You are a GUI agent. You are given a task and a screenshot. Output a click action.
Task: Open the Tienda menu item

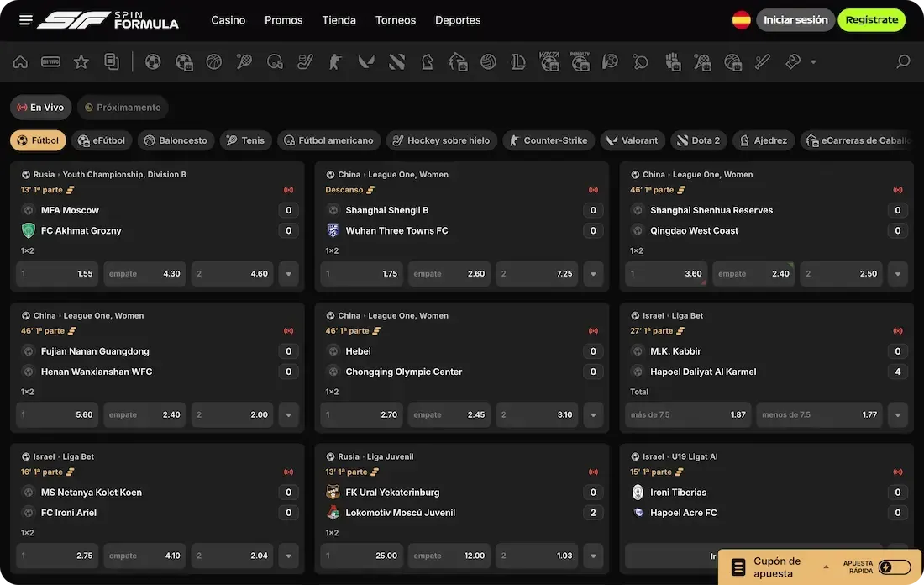339,20
